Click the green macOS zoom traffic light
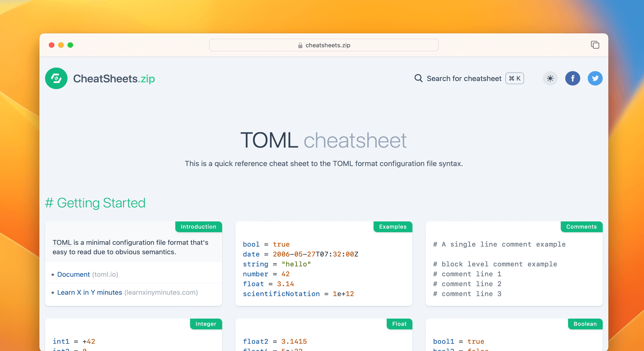 [70, 45]
